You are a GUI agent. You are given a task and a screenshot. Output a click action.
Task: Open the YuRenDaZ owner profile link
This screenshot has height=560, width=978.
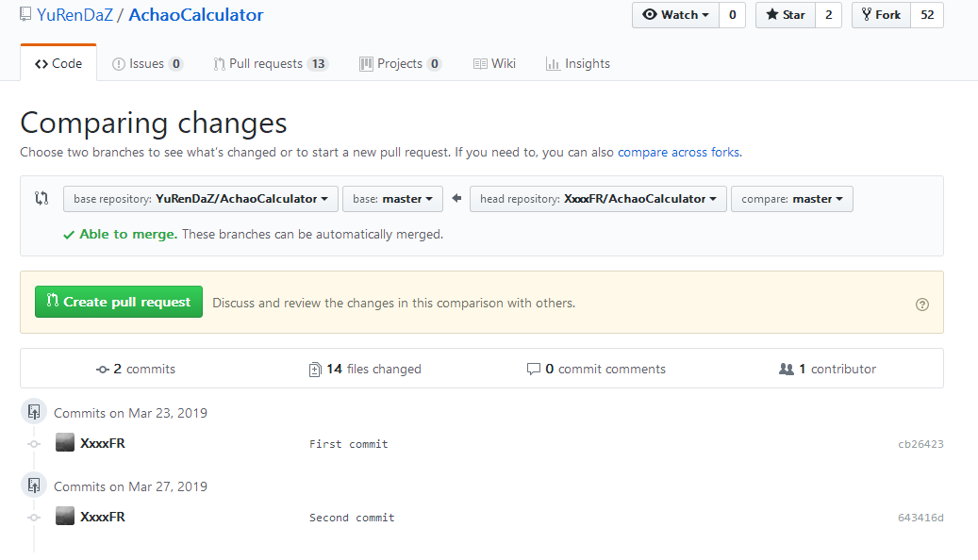coord(75,15)
